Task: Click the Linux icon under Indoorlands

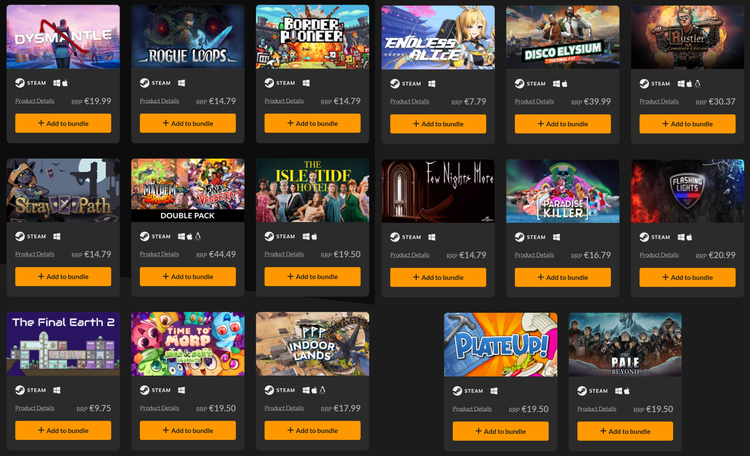Action: coord(322,390)
